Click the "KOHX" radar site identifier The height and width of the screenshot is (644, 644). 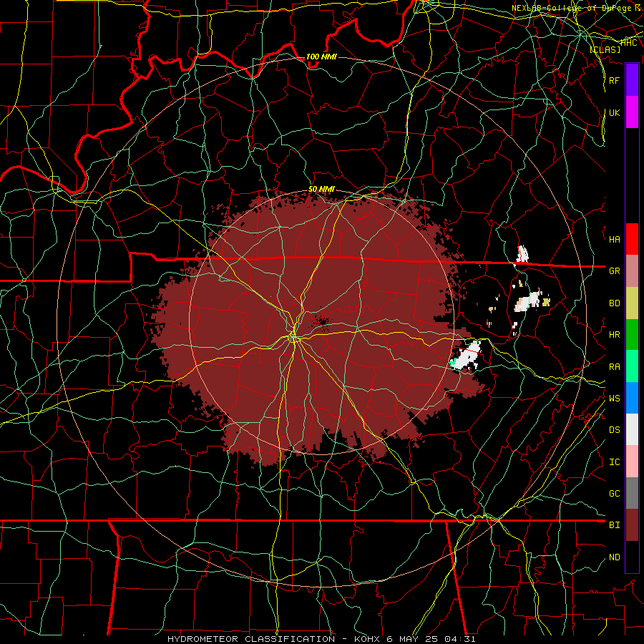click(x=368, y=639)
